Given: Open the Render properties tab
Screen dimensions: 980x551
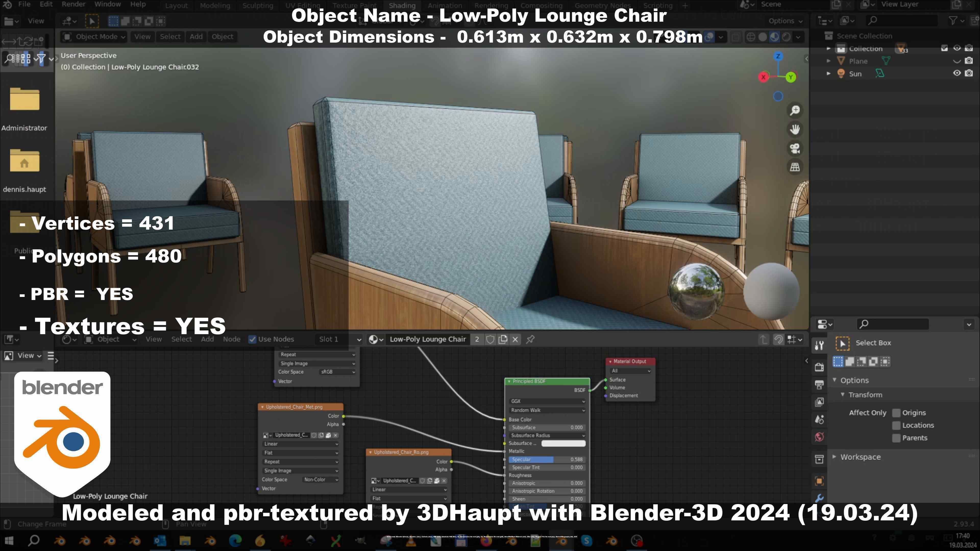Looking at the screenshot, I should (x=819, y=367).
